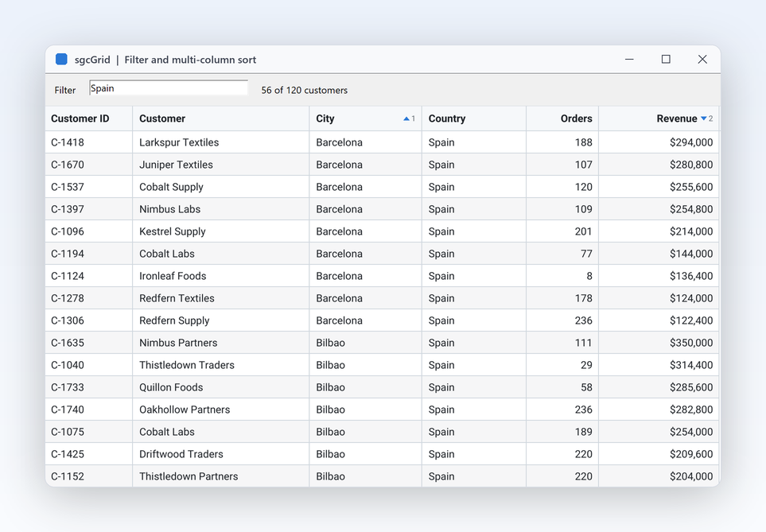Maximize the sgcGrid window
766x532 pixels.
[666, 59]
